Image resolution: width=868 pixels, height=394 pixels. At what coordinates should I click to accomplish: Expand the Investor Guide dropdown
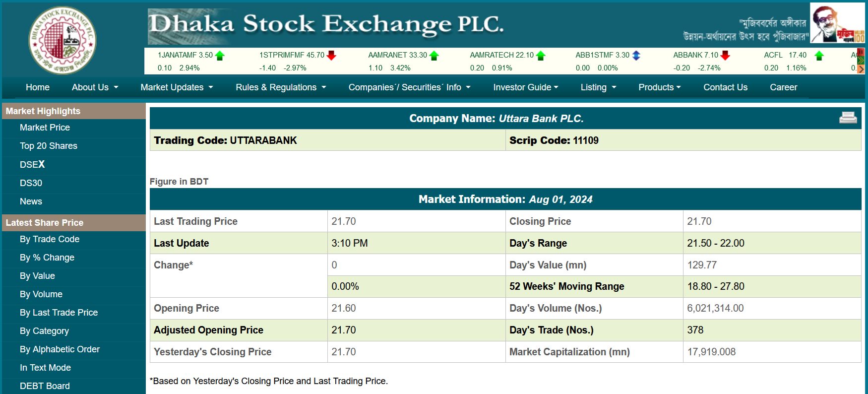[526, 87]
